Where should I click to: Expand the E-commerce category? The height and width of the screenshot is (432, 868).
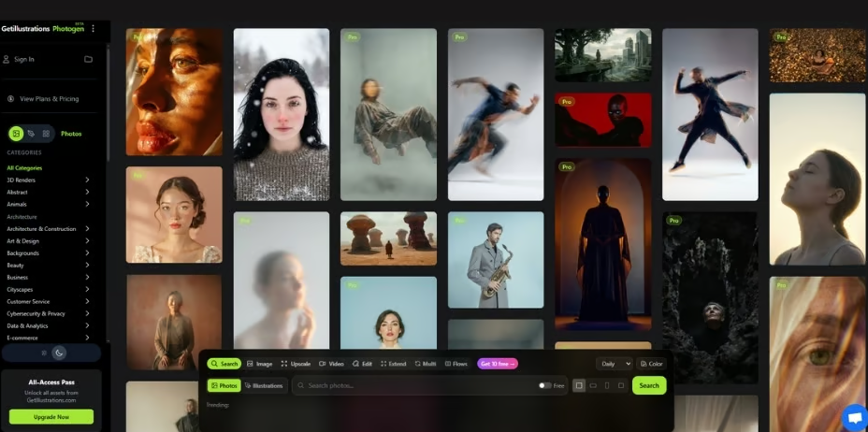tap(88, 338)
